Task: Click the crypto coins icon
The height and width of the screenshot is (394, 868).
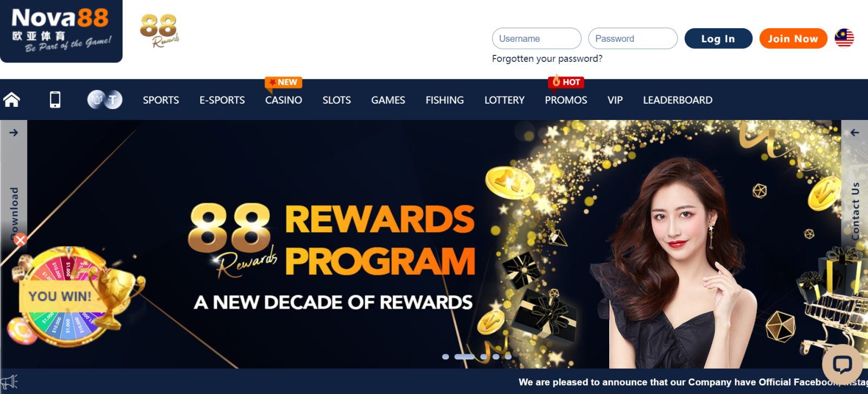Action: pos(105,100)
